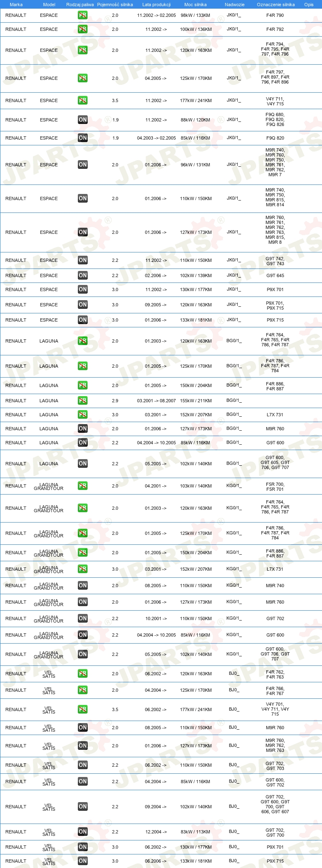Viewport: 322px width, 868px height.
Task: Select the M9R 760, M9R 762, M9R 763 cell
Action: coord(275,745)
